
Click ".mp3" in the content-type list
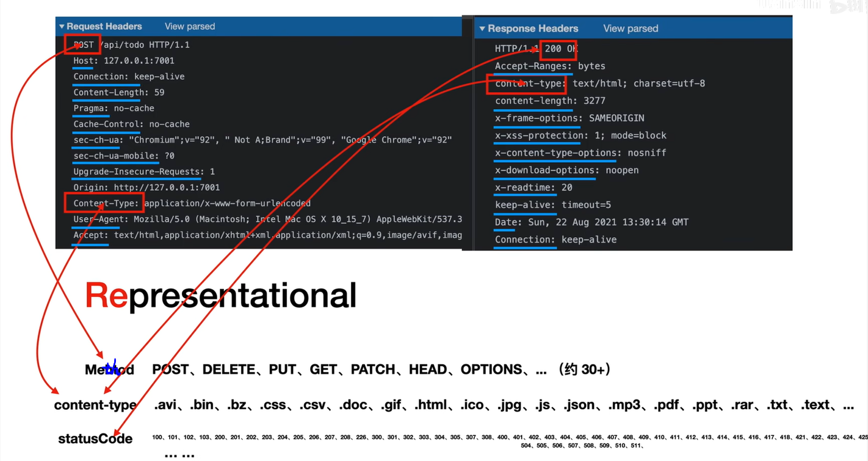626,406
